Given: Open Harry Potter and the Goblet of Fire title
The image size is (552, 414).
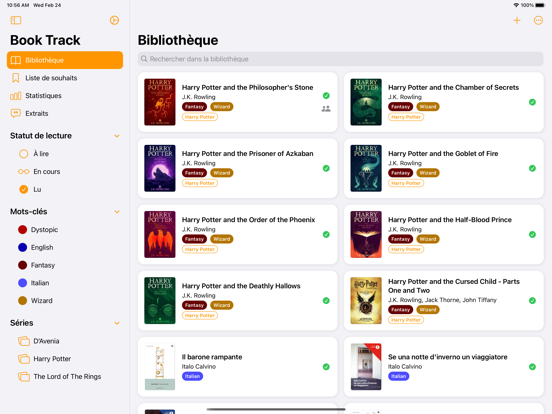Looking at the screenshot, I should (x=443, y=153).
